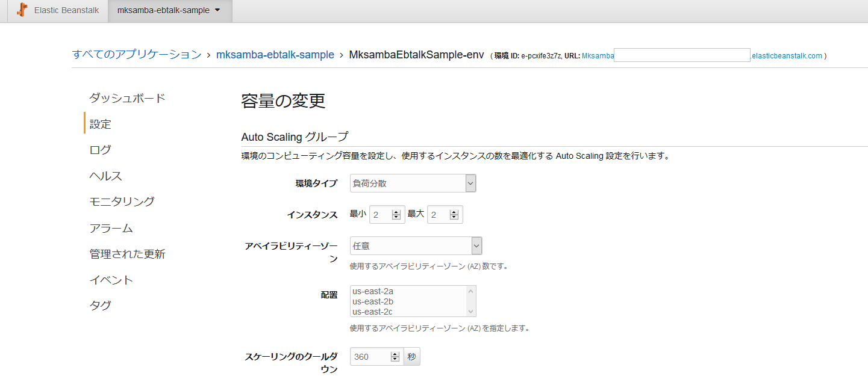The width and height of the screenshot is (868, 379).
Task: Open ログ page in sidebar
Action: click(x=100, y=150)
